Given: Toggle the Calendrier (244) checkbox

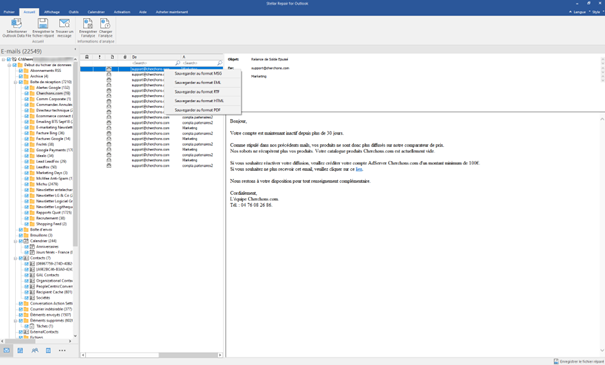Looking at the screenshot, I should [x=21, y=241].
